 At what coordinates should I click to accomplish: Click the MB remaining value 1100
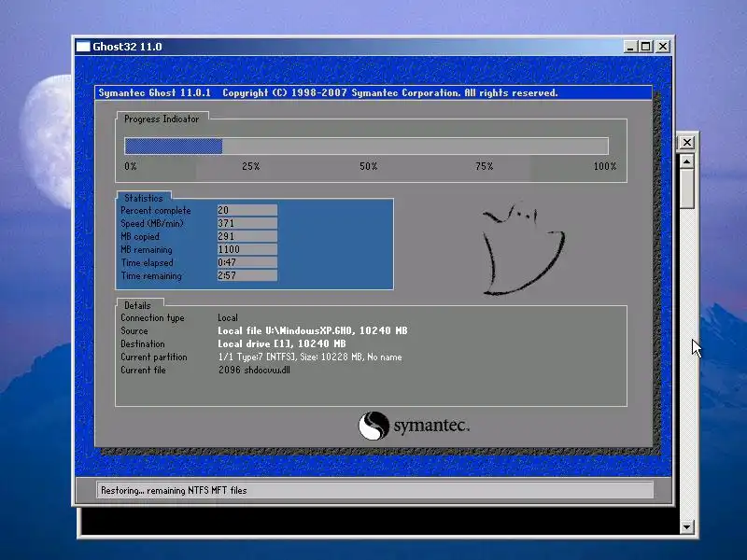[247, 249]
